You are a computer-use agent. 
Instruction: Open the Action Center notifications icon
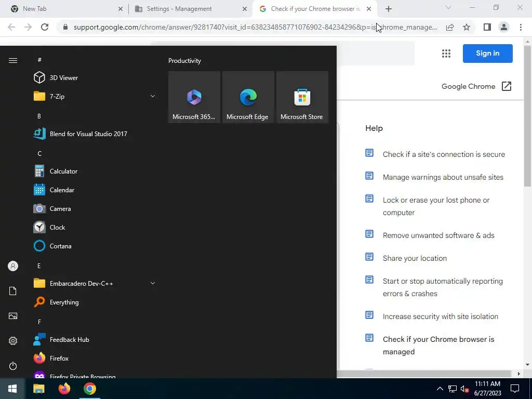click(515, 389)
